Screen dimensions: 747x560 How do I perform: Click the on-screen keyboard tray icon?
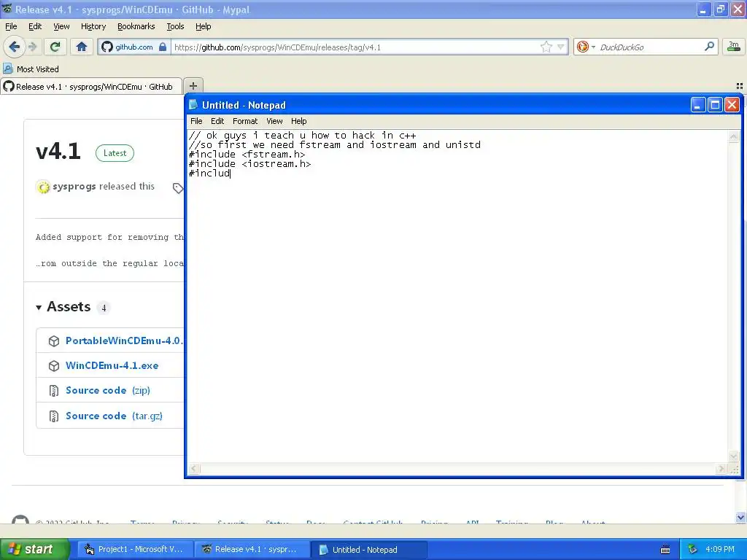[665, 550]
